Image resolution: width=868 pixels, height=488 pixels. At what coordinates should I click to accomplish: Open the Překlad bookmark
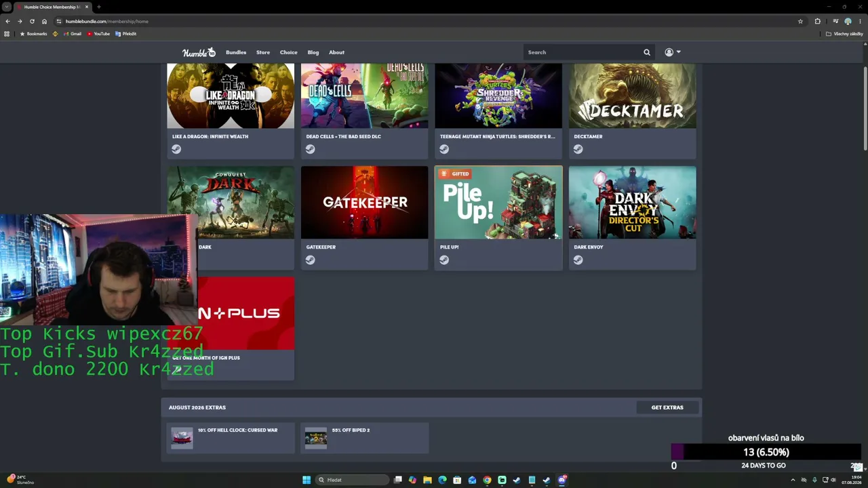126,34
